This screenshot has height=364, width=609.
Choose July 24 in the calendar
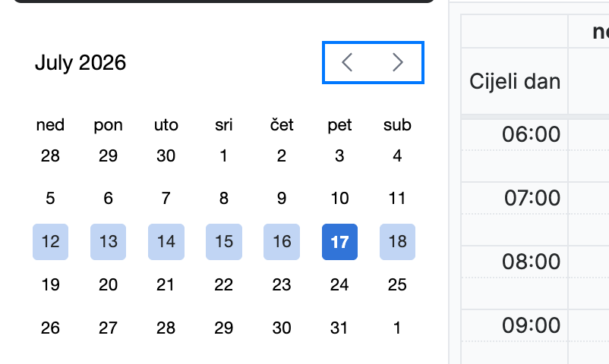(339, 285)
